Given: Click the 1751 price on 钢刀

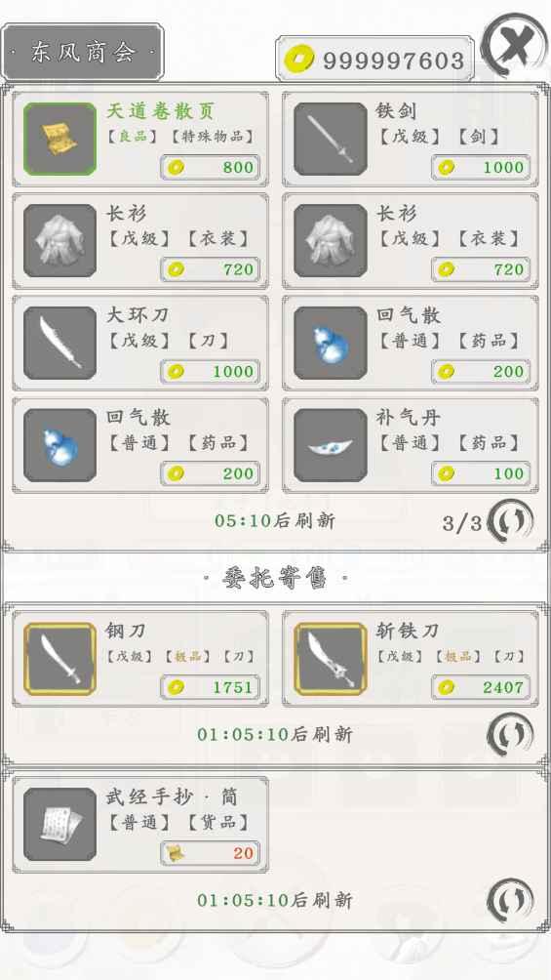Looking at the screenshot, I should tap(211, 687).
